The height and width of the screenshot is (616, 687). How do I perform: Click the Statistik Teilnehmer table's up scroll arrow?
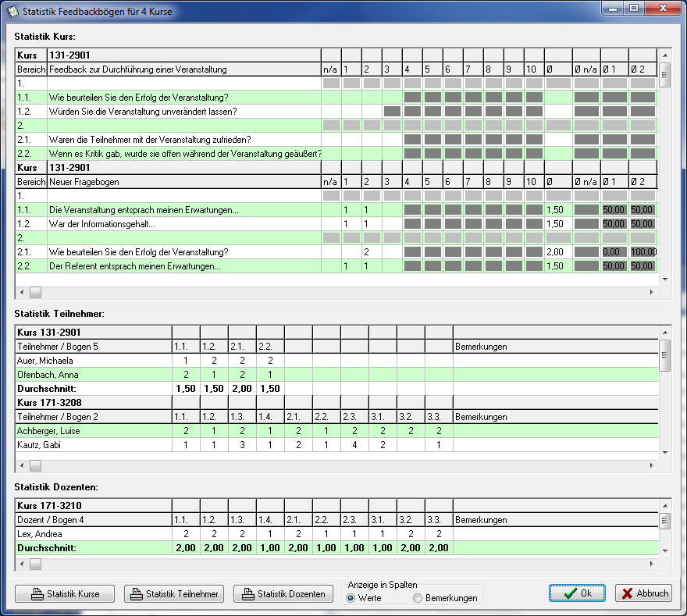point(665,333)
